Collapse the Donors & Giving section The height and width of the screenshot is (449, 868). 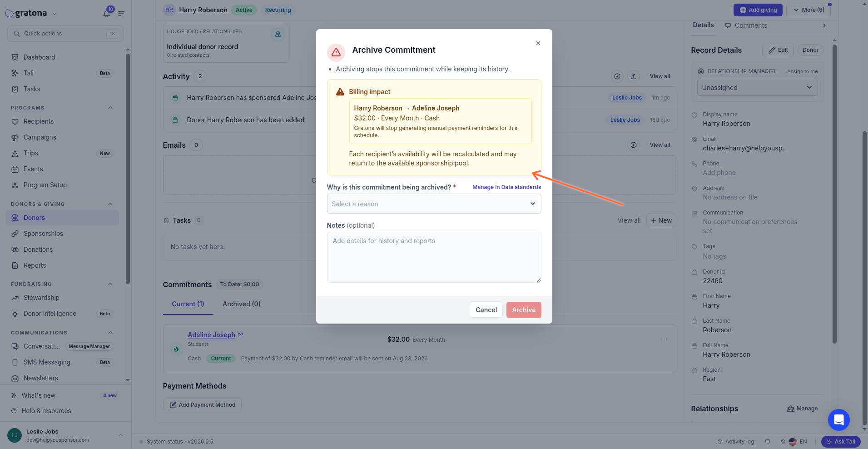pyautogui.click(x=110, y=204)
